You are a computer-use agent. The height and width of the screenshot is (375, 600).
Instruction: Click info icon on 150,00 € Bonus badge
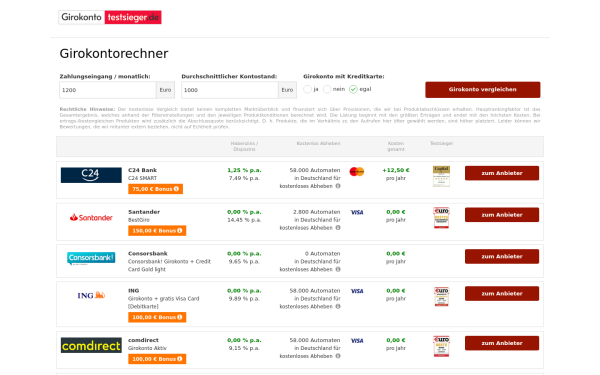179,231
